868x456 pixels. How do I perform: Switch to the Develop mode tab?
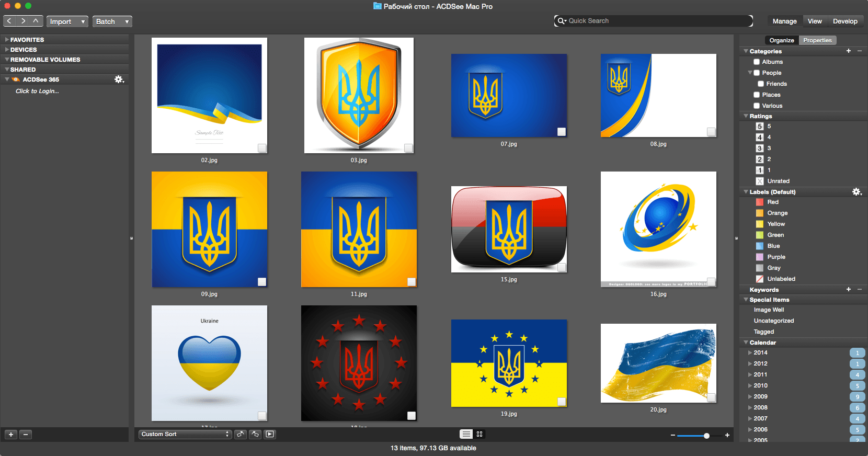(x=845, y=21)
